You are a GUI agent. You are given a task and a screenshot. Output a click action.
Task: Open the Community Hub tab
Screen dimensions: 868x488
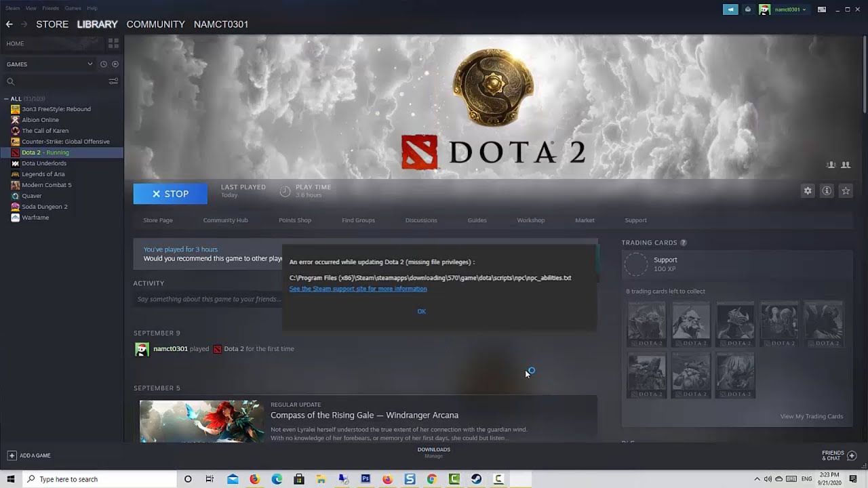pos(225,220)
